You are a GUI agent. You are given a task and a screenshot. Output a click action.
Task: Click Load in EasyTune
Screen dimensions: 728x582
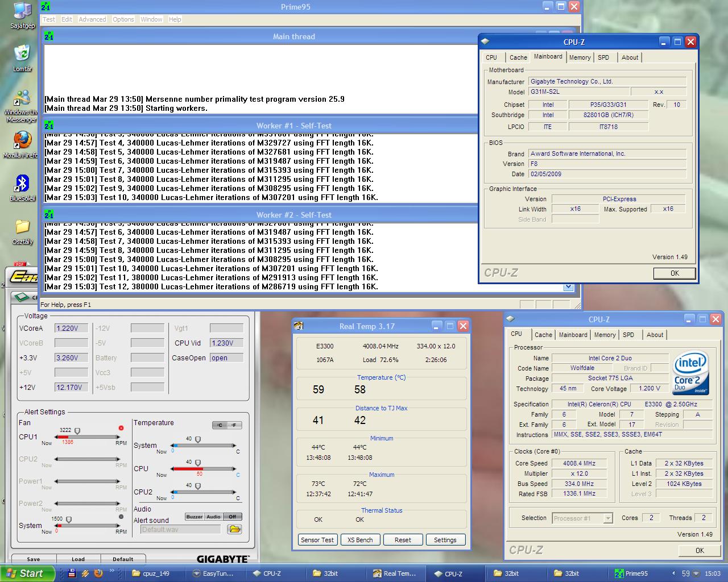(x=78, y=559)
